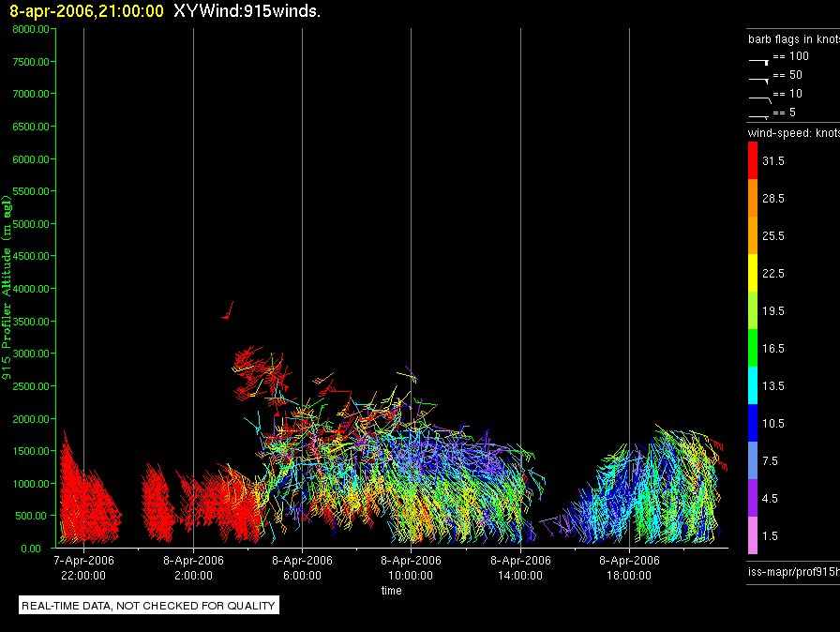Pick the cyan 13.5 knots swatch
The width and height of the screenshot is (840, 632).
click(753, 385)
